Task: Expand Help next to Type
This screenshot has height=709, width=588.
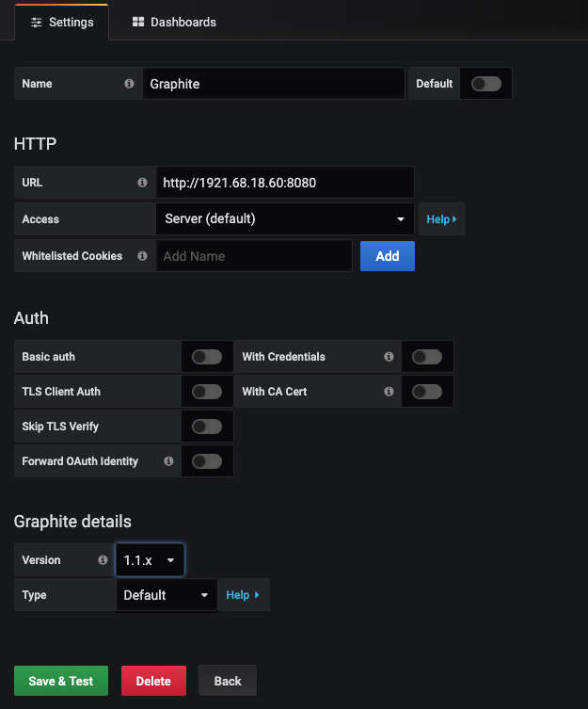Action: pos(243,595)
